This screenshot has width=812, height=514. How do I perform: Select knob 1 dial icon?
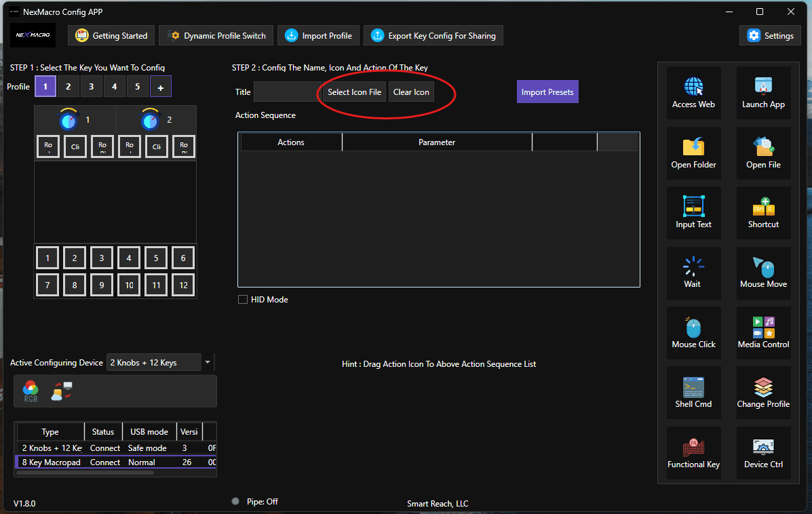[x=68, y=119]
